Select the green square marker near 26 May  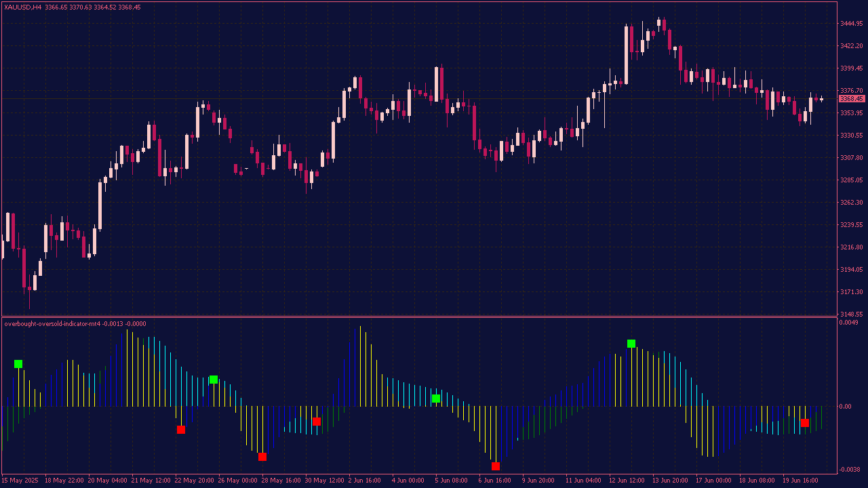(x=214, y=380)
